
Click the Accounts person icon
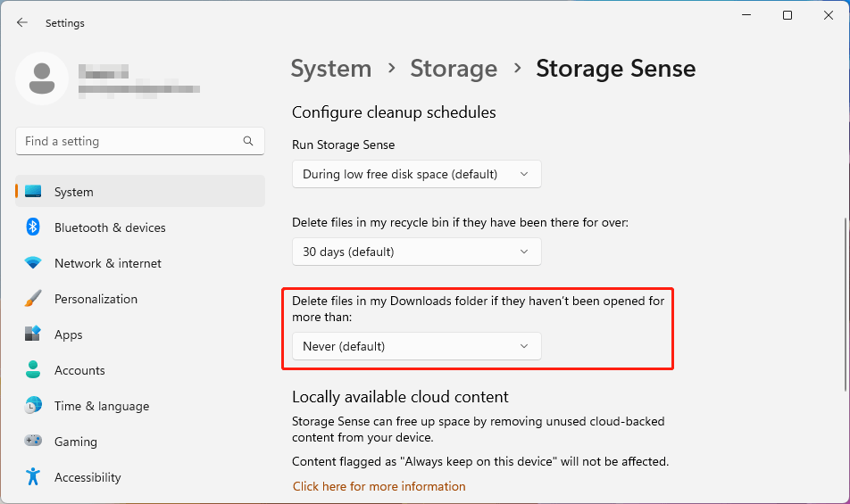coord(33,369)
